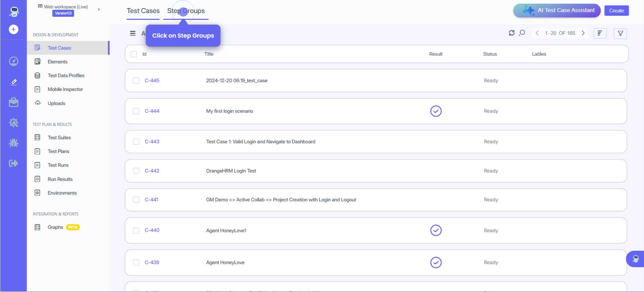Click the refresh list icon
The image size is (644, 292).
[511, 33]
